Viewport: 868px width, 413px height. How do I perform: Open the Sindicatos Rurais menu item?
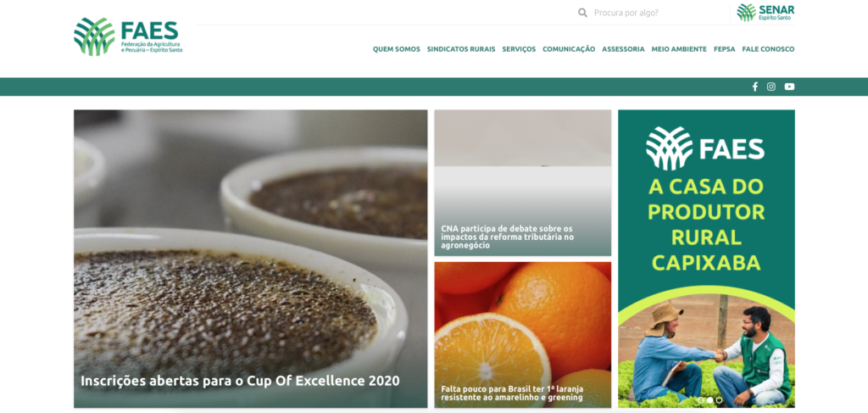click(461, 48)
